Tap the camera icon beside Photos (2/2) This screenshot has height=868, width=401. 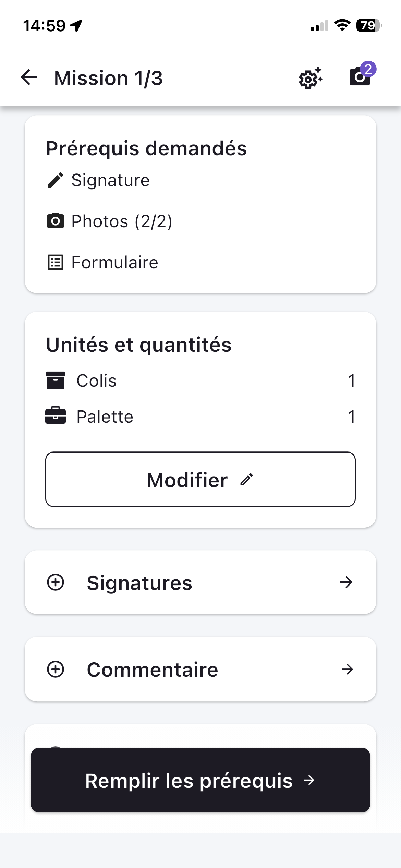coord(55,221)
